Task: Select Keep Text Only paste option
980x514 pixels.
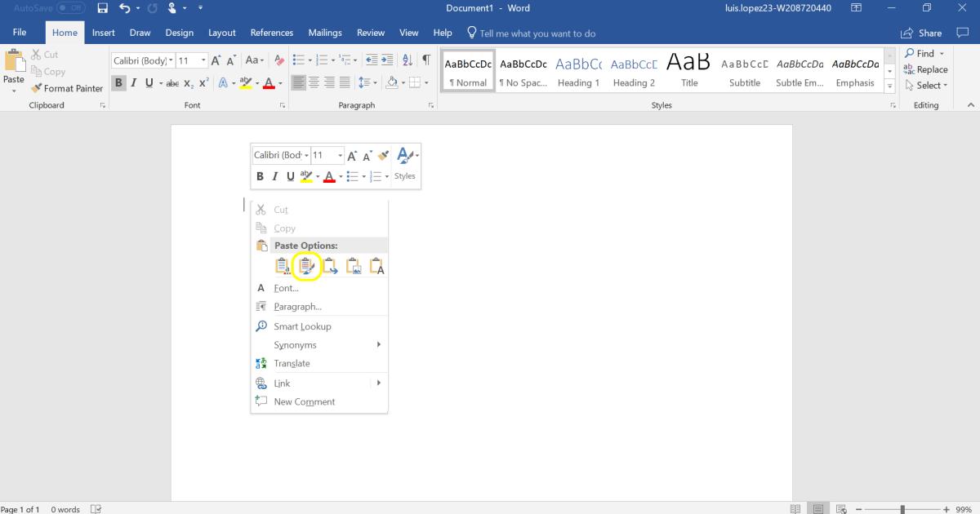Action: click(x=377, y=265)
